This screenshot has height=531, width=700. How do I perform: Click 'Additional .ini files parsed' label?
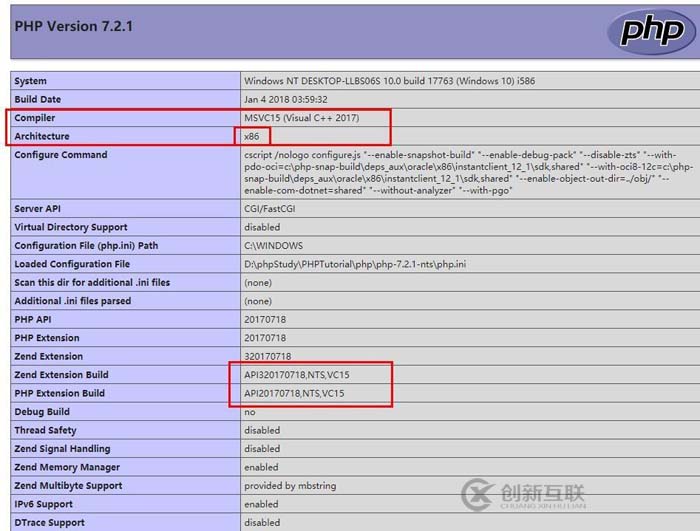pos(73,301)
